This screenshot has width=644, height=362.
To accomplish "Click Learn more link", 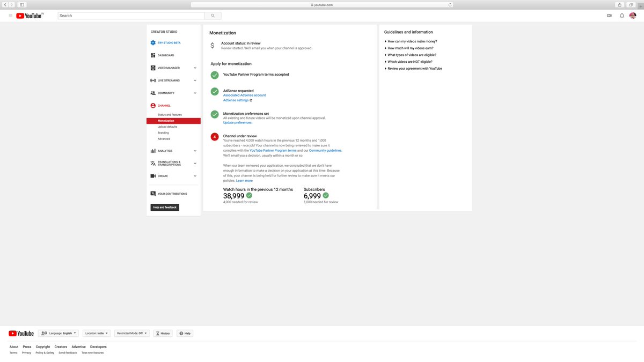I will pos(244,181).
